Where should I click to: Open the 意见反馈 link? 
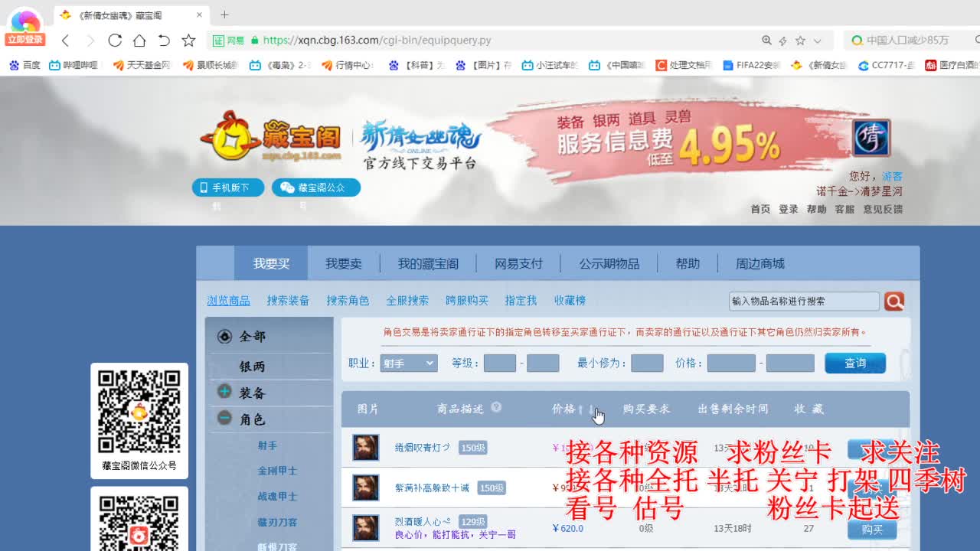[883, 209]
